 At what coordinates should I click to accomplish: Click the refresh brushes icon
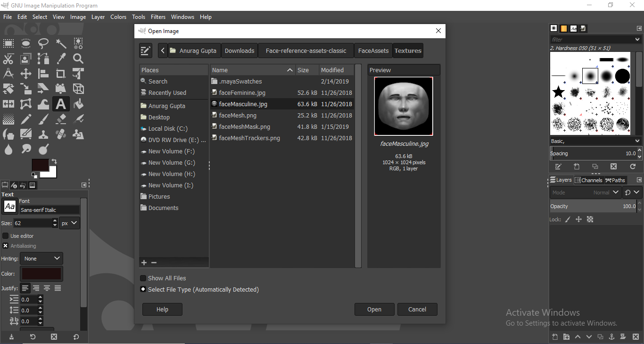point(633,167)
